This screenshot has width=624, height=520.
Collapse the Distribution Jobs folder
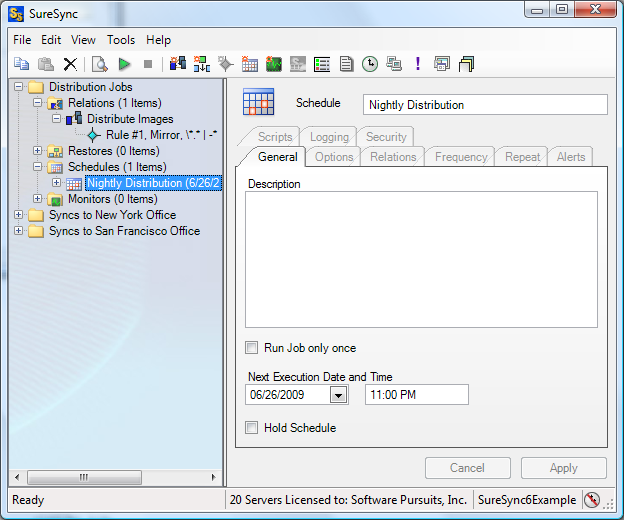point(18,87)
